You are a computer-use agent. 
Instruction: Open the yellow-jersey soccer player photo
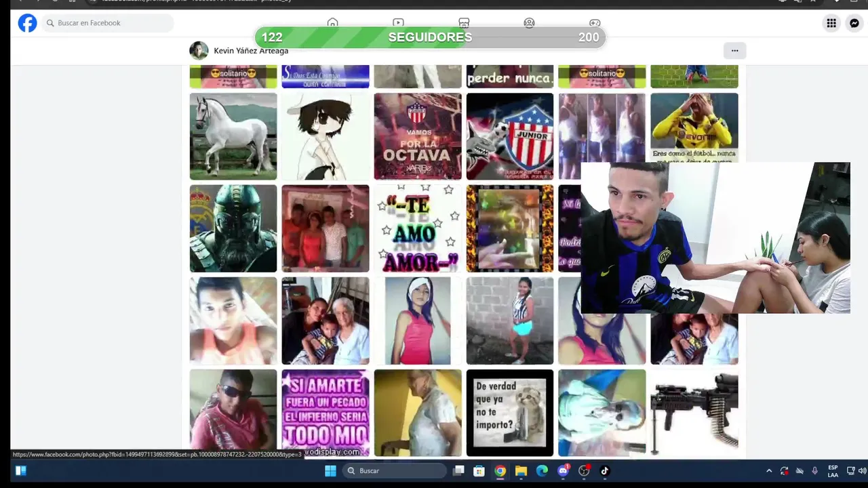694,127
